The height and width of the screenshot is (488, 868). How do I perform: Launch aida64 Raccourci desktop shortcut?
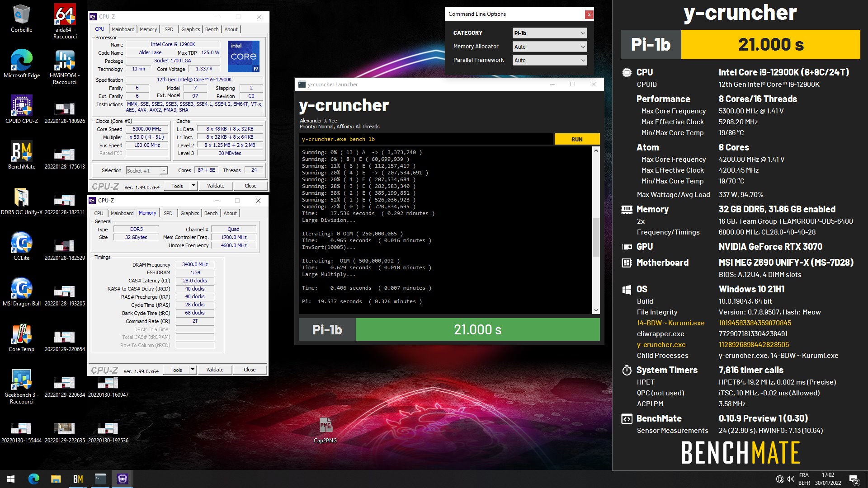coord(65,21)
